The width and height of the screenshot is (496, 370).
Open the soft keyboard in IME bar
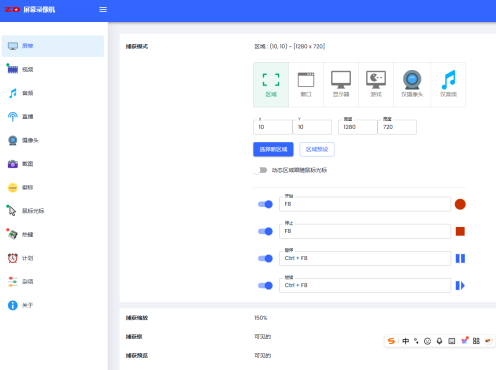click(x=451, y=341)
